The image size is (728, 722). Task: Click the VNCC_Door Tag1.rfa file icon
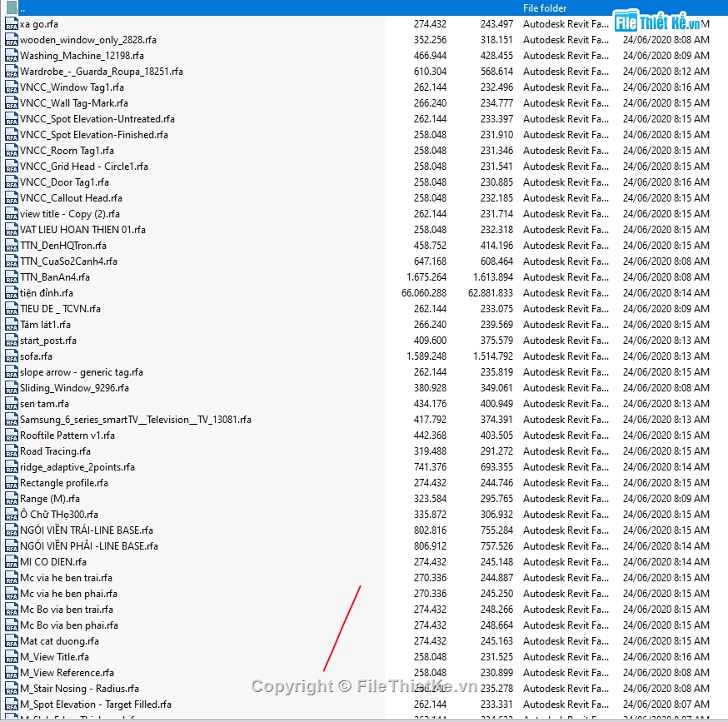[x=11, y=182]
